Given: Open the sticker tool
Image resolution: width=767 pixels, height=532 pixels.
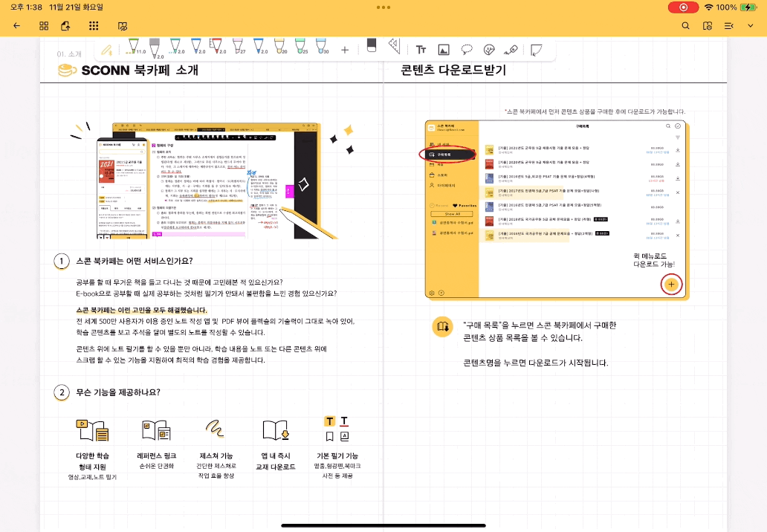Looking at the screenshot, I should pyautogui.click(x=489, y=50).
